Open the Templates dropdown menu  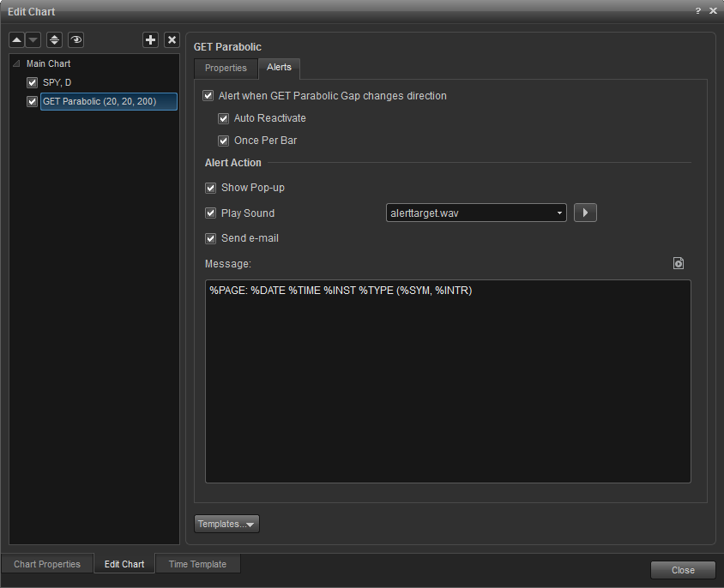pos(226,524)
